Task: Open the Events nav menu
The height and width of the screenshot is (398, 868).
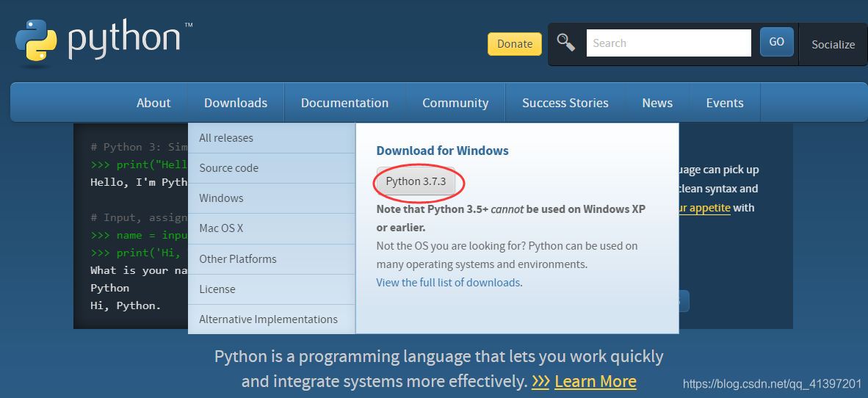Action: [x=725, y=103]
